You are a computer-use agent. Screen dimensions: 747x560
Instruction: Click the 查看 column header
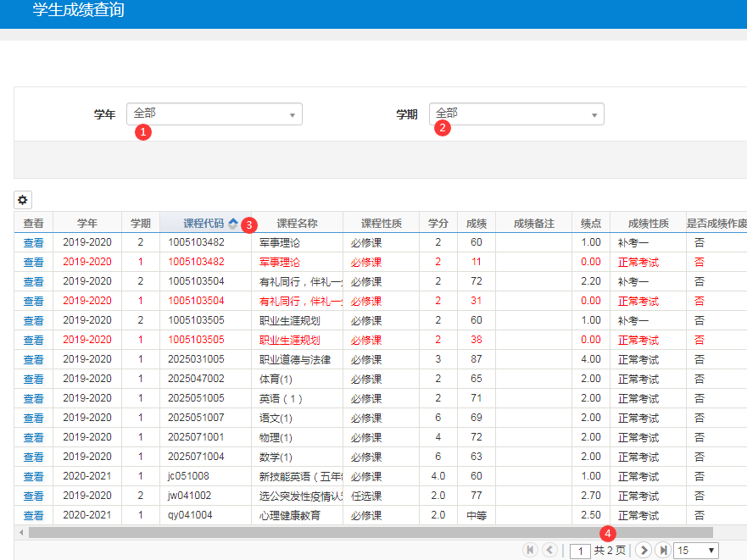coord(33,224)
